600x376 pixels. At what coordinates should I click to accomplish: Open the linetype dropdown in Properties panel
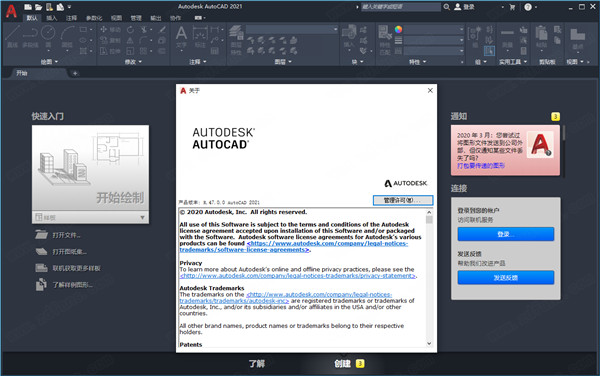(x=434, y=51)
